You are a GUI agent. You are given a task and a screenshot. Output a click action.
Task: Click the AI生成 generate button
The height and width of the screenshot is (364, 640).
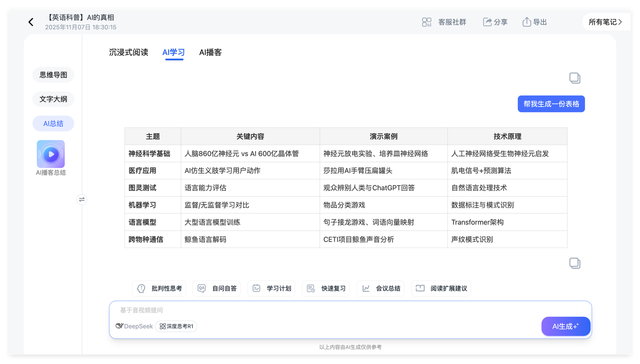click(x=565, y=326)
